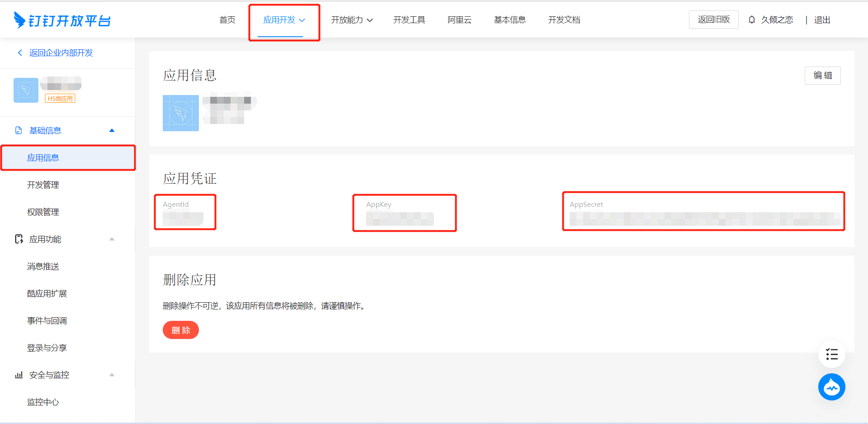Click the 应用信息 heading in the main panel
The image size is (868, 424).
(x=190, y=75)
